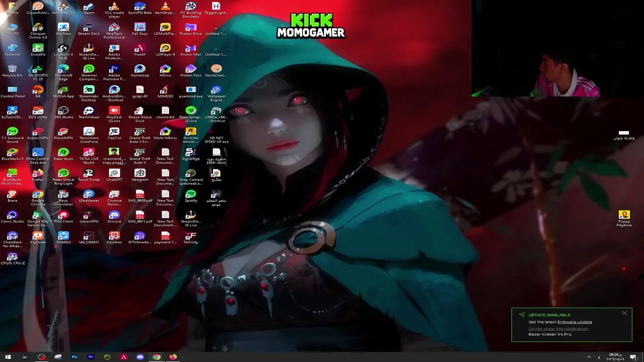Image resolution: width=644 pixels, height=362 pixels.
Task: Click Do not show this notification
Action: [558, 329]
